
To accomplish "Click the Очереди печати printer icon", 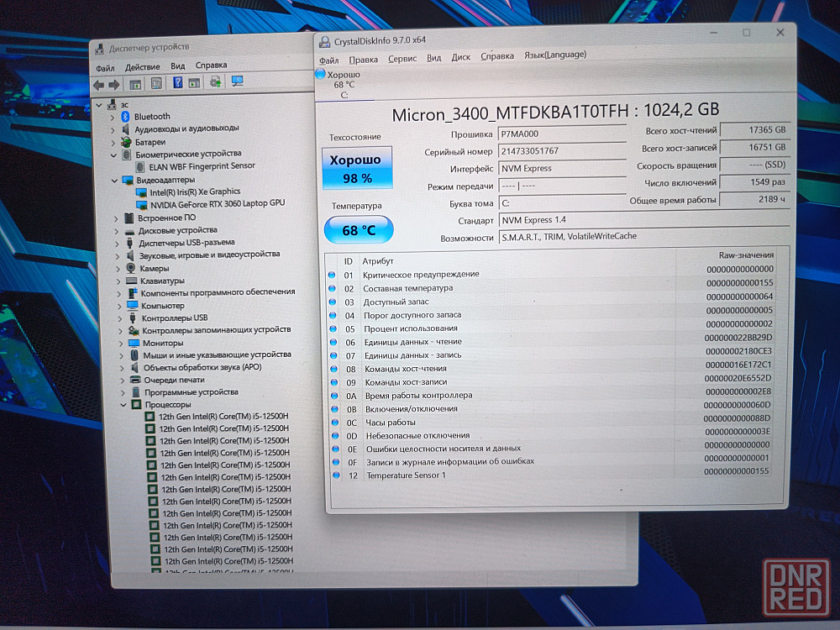I will [135, 380].
